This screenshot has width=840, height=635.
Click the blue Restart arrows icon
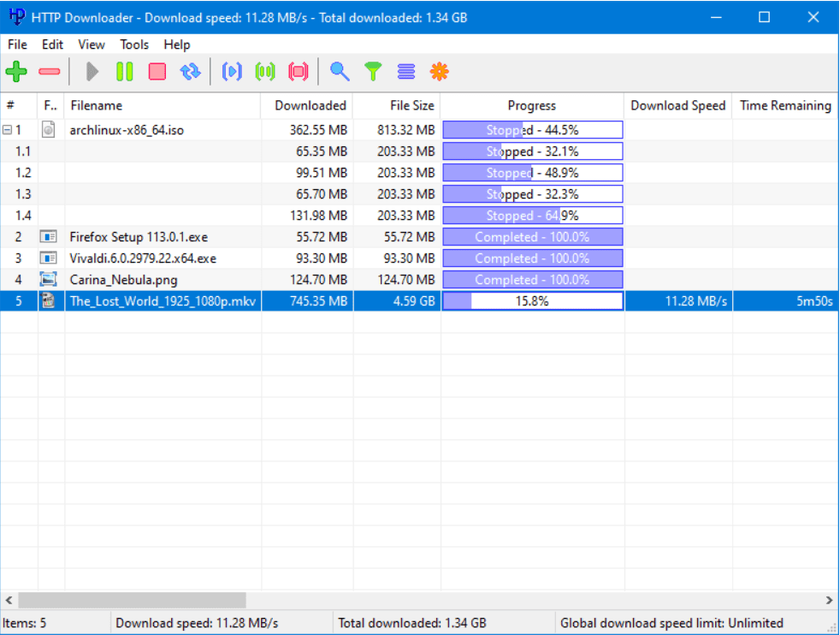(190, 71)
